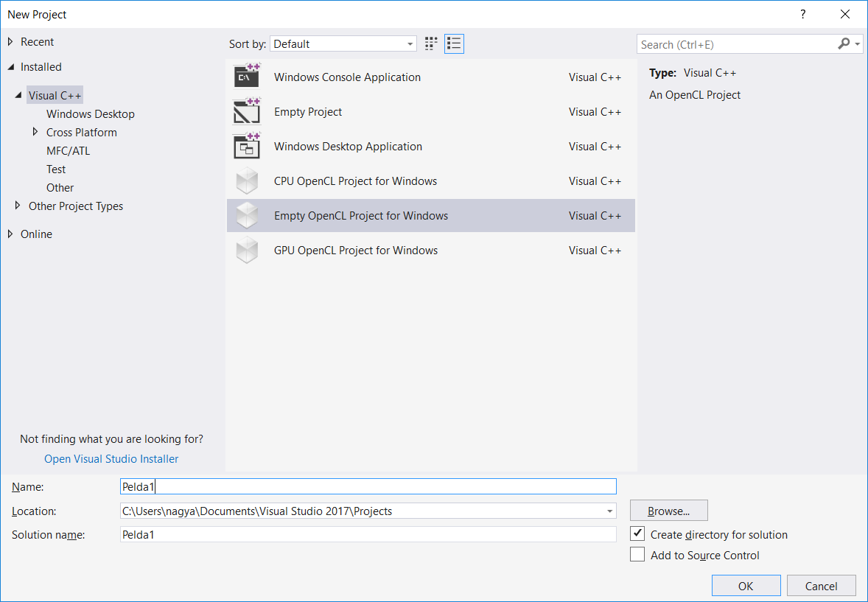Expand the Recent templates section
The height and width of the screenshot is (602, 868).
10,42
